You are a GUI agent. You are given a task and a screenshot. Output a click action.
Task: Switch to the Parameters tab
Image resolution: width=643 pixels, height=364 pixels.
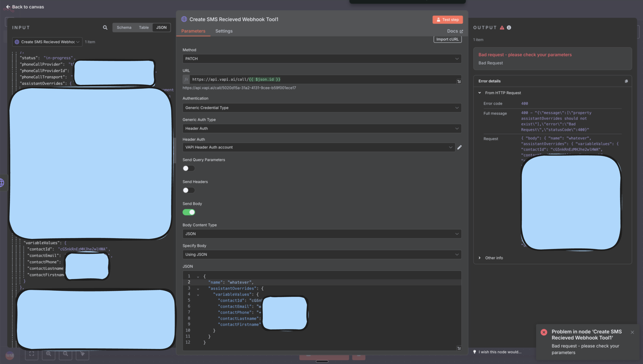[x=193, y=31]
